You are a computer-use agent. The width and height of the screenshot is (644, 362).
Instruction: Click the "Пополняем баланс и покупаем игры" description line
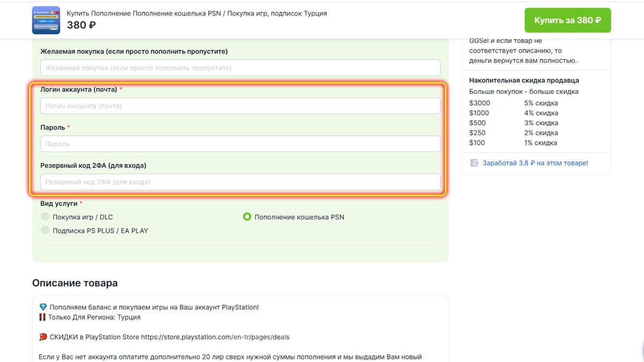(154, 307)
